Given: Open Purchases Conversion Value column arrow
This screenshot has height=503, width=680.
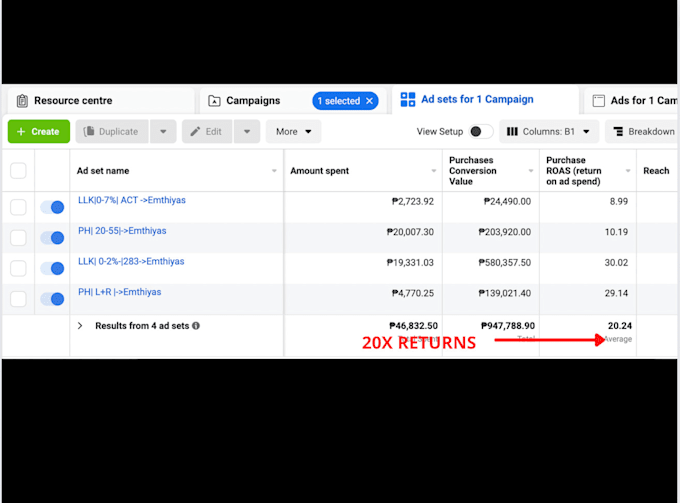Looking at the screenshot, I should (531, 171).
